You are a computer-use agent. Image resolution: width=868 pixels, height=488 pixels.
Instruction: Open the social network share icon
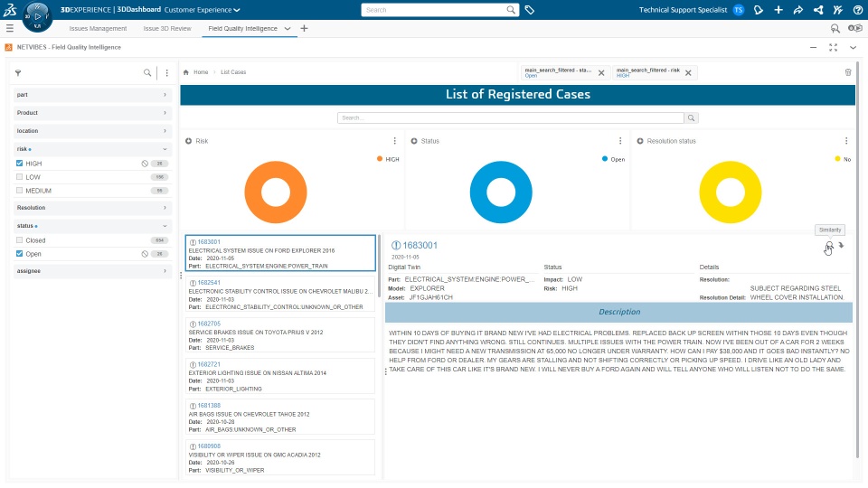pos(818,10)
